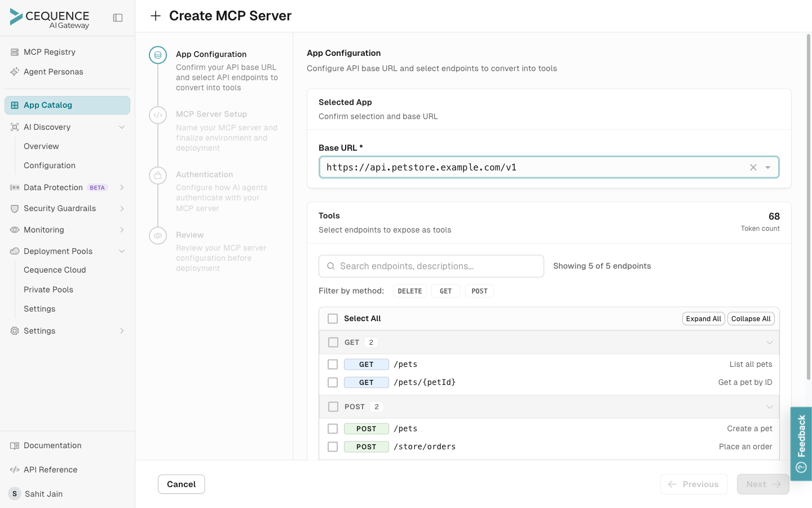Viewport: 812px width, 508px height.
Task: Click the Cancel button
Action: 181,484
